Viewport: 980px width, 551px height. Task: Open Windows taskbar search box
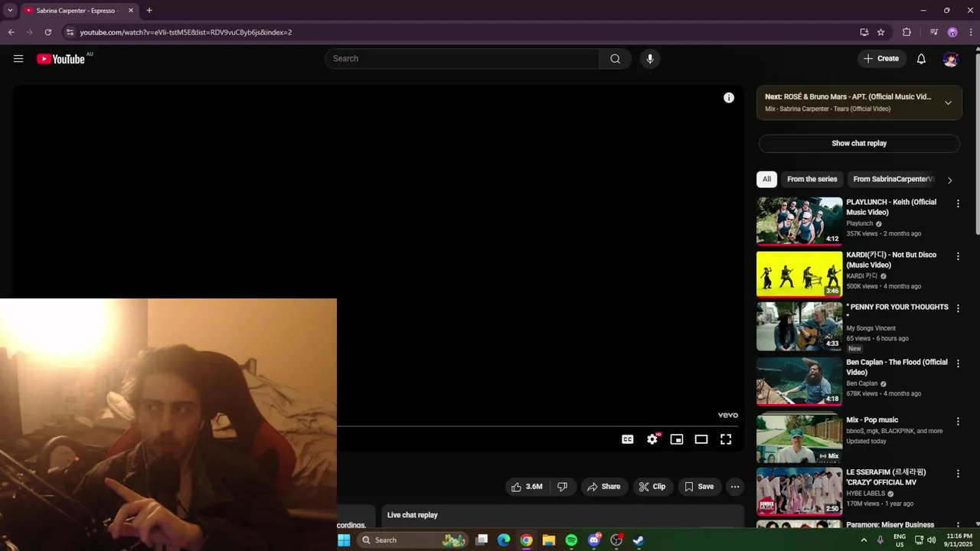[x=413, y=540]
